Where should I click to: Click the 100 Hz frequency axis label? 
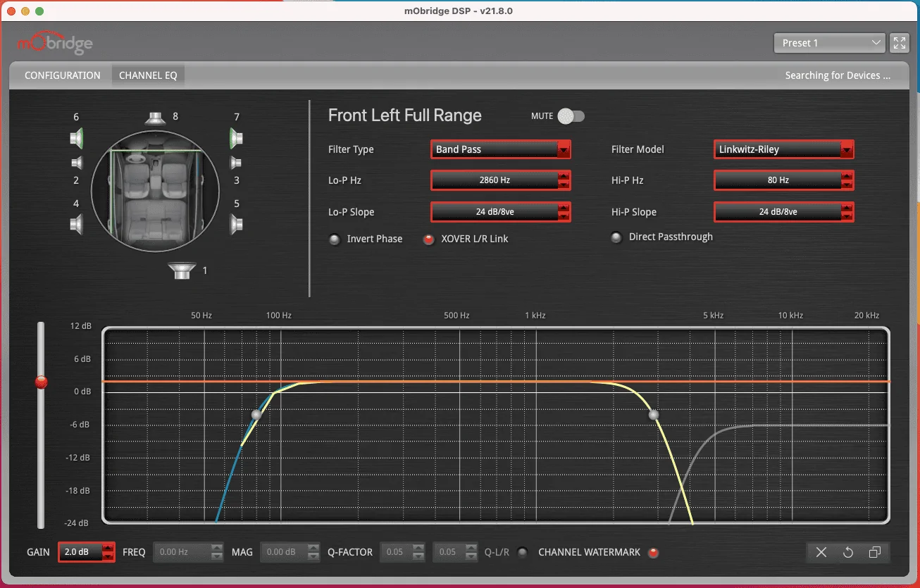pyautogui.click(x=279, y=315)
